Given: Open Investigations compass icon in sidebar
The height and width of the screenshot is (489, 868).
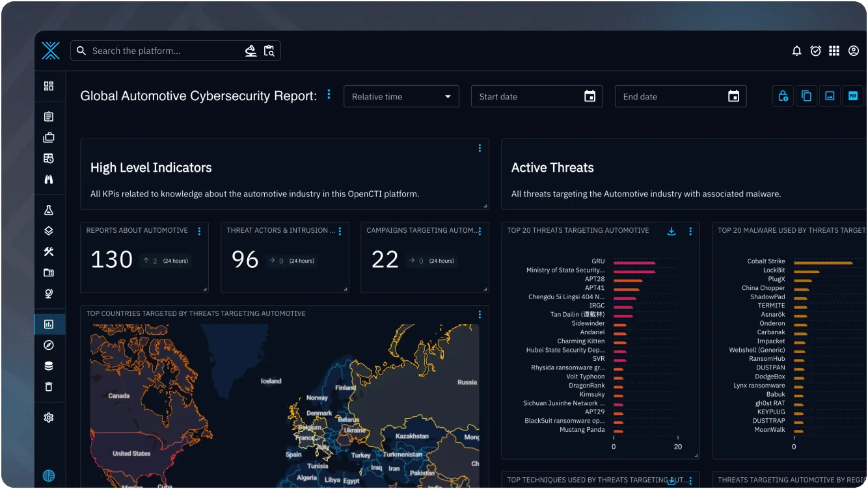Looking at the screenshot, I should click(49, 345).
